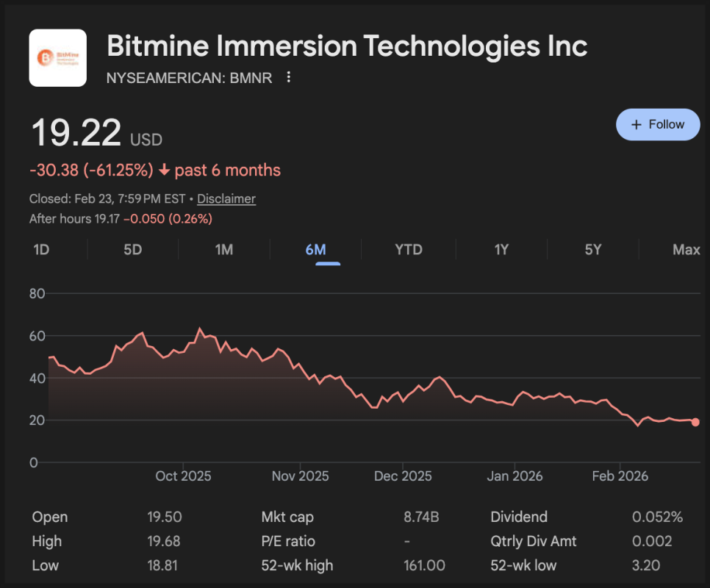This screenshot has width=710, height=588.
Task: Select the 5Y time range tab
Action: point(593,250)
